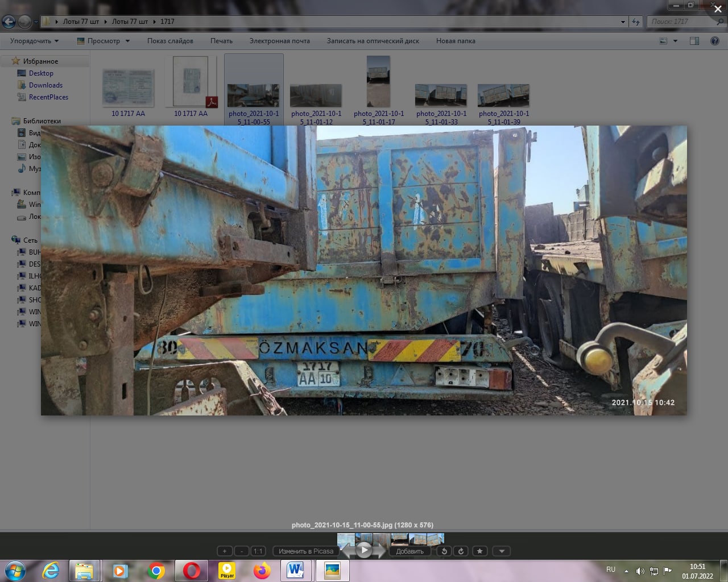Open Google Chrome from taskbar

coord(156,571)
